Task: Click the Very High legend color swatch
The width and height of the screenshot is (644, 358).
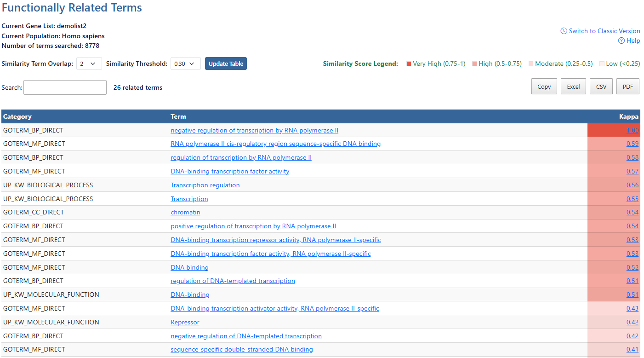Action: pyautogui.click(x=408, y=64)
